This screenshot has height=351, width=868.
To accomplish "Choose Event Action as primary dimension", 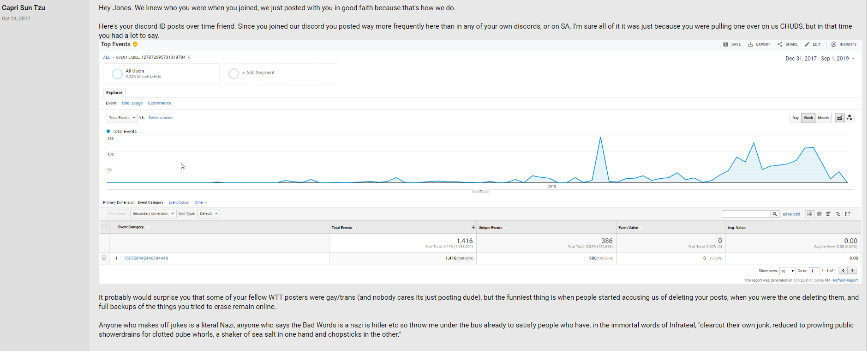I will pos(179,202).
